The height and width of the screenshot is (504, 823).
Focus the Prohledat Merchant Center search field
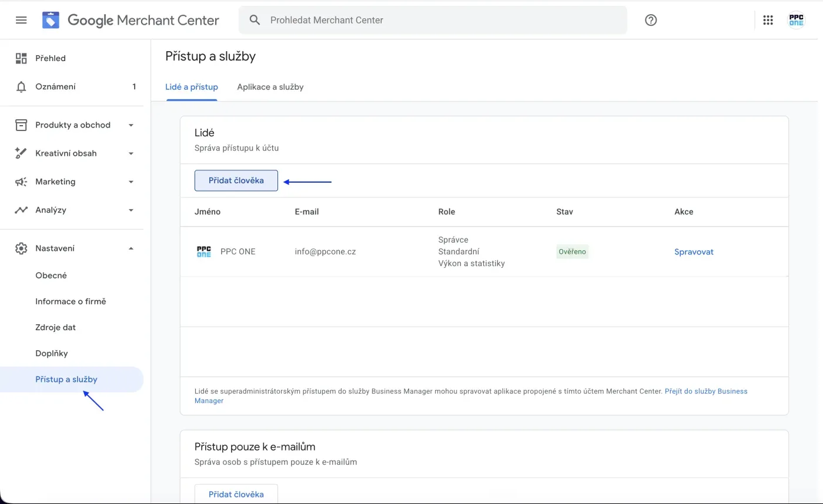433,20
